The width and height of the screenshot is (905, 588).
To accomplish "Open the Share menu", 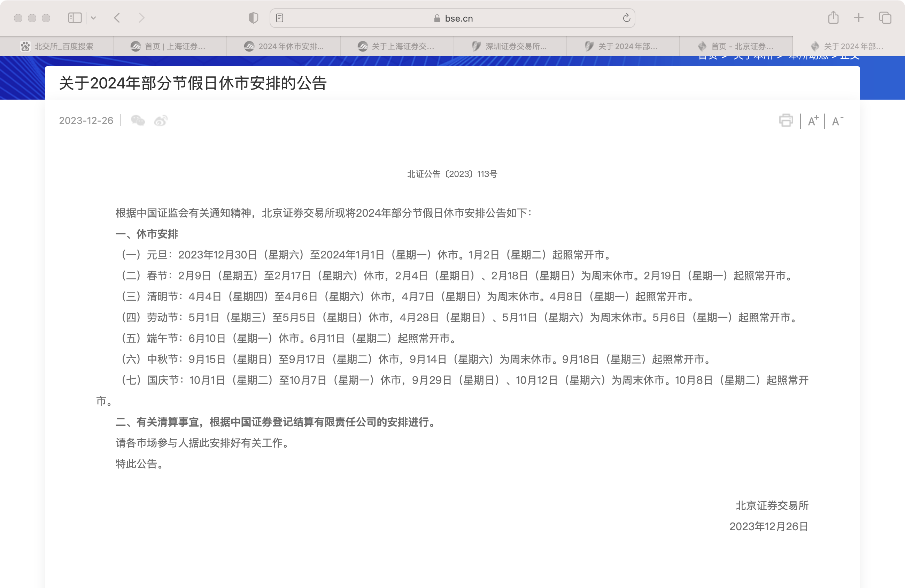I will click(833, 17).
